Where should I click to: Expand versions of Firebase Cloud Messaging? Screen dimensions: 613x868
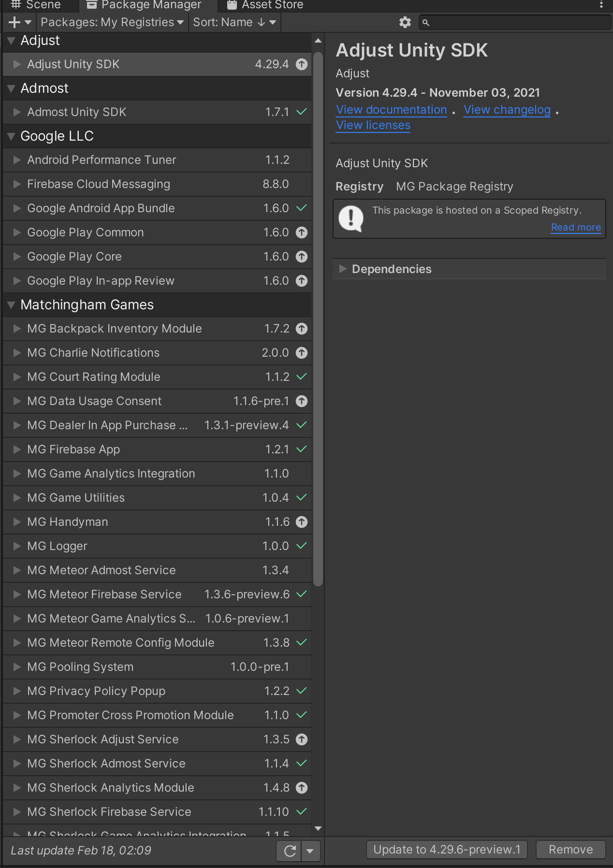[17, 184]
